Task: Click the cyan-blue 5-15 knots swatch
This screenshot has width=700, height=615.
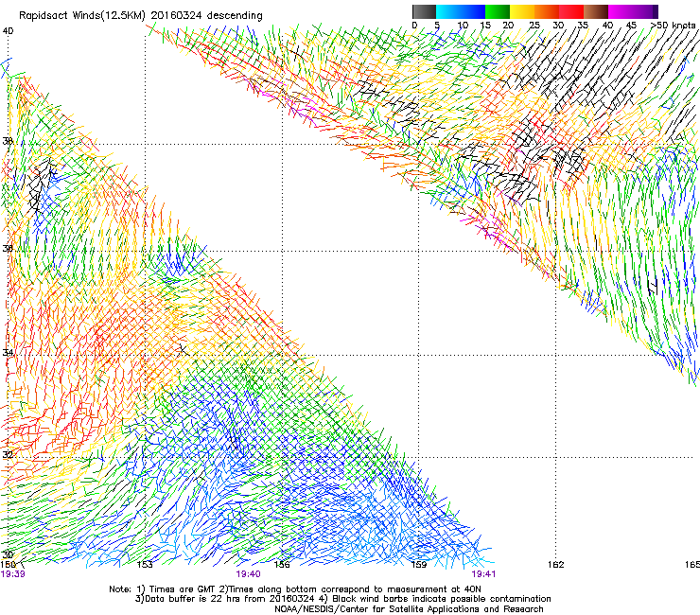Action: click(x=461, y=11)
